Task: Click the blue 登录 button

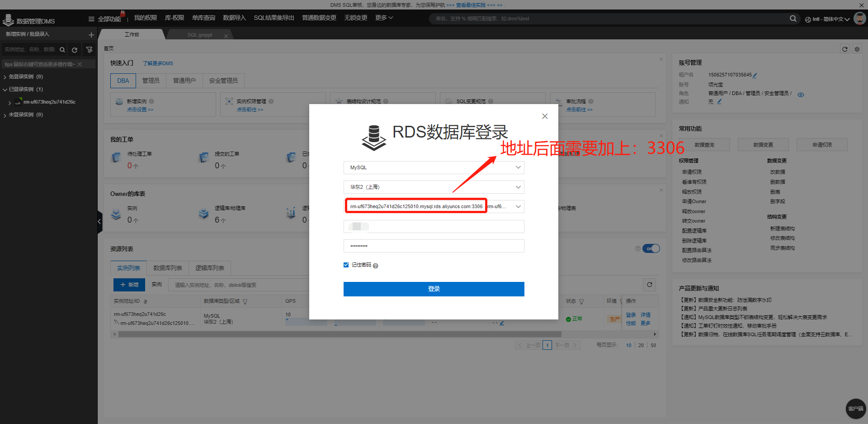Action: click(434, 289)
